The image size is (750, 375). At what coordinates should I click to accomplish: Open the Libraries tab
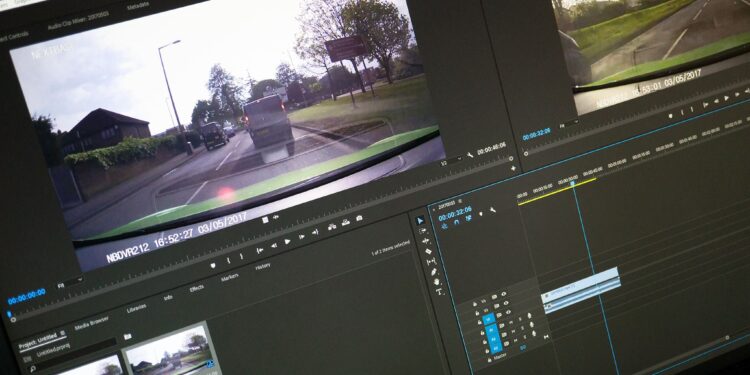137,309
